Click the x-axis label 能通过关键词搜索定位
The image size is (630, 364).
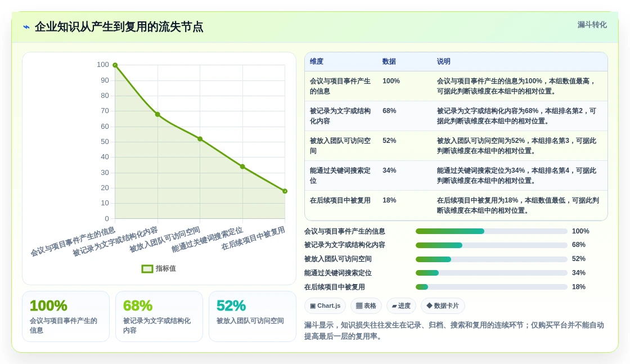(x=208, y=240)
